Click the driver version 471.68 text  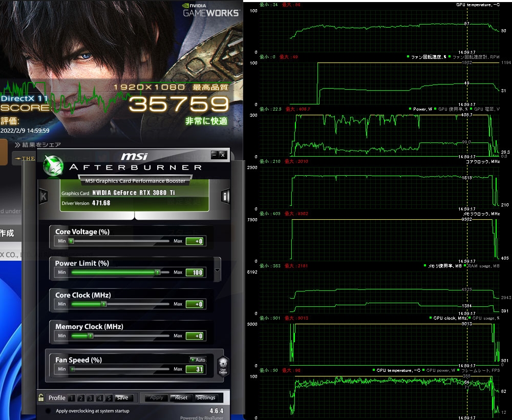(x=101, y=203)
